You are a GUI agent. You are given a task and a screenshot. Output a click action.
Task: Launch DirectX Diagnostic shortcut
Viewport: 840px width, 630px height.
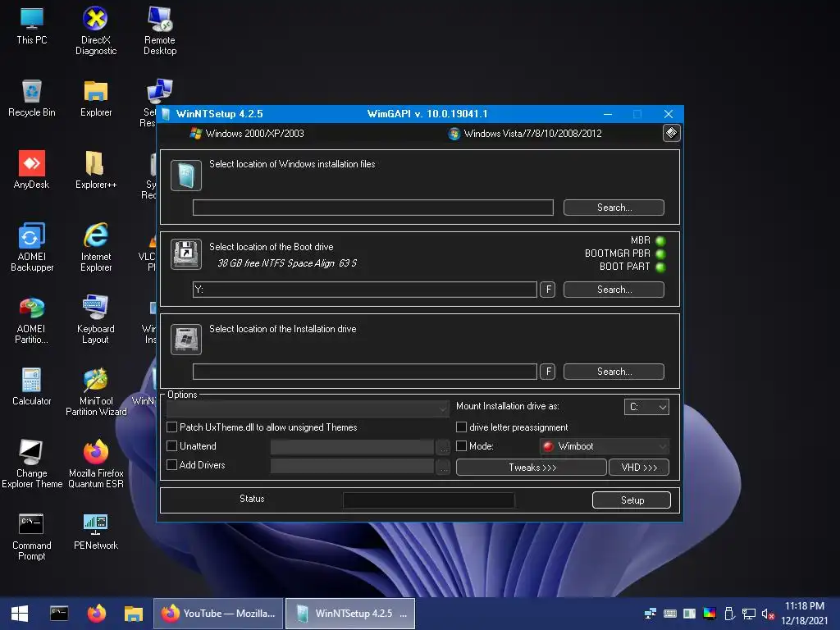coord(95,30)
